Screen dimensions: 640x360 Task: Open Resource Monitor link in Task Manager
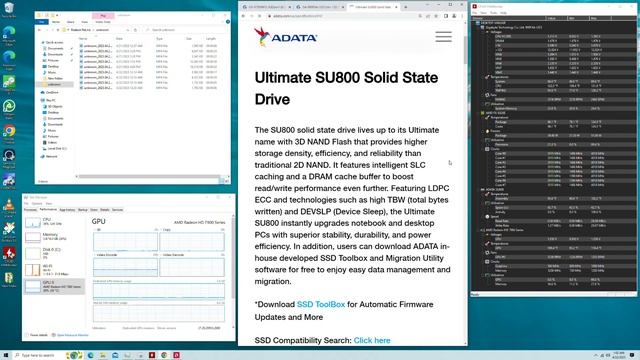coord(70,335)
